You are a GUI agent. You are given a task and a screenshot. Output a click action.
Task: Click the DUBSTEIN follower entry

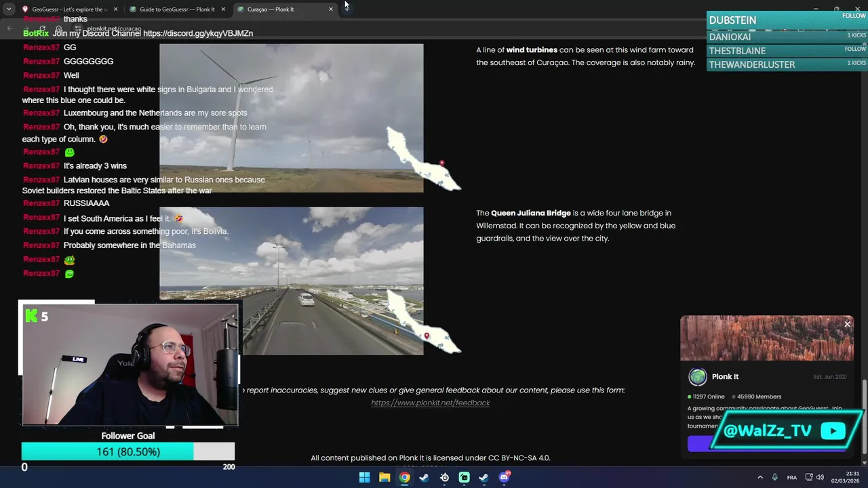click(x=787, y=20)
